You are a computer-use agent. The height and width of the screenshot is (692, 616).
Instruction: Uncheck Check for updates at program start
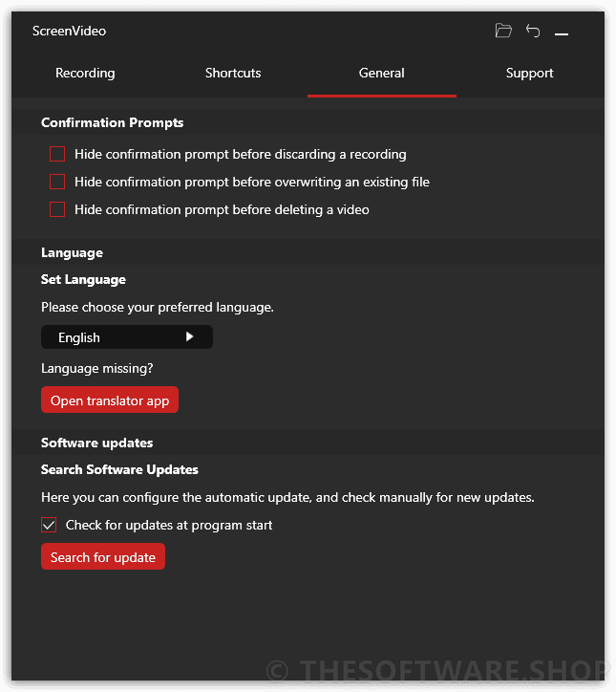point(49,525)
